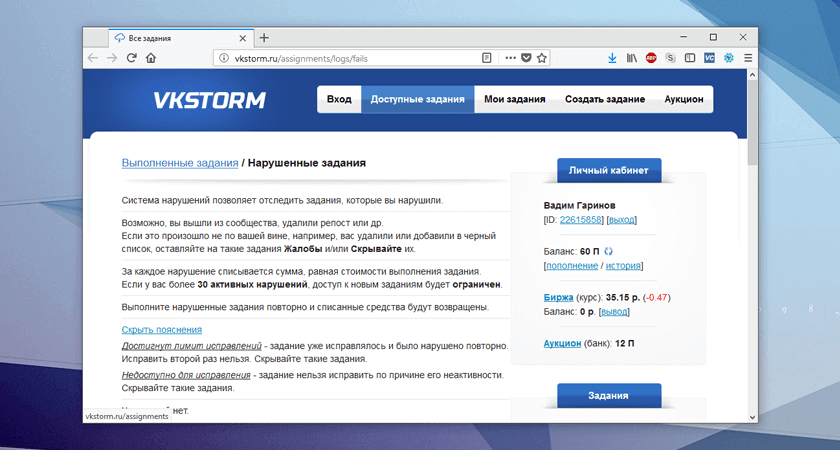Show site information icon in address bar
This screenshot has height=450, width=840.
[224, 58]
